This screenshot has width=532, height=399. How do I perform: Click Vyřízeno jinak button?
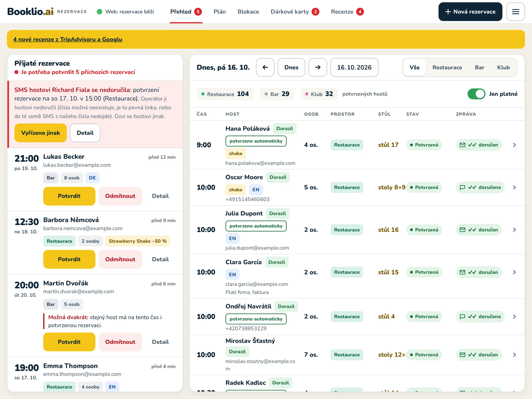pos(41,133)
